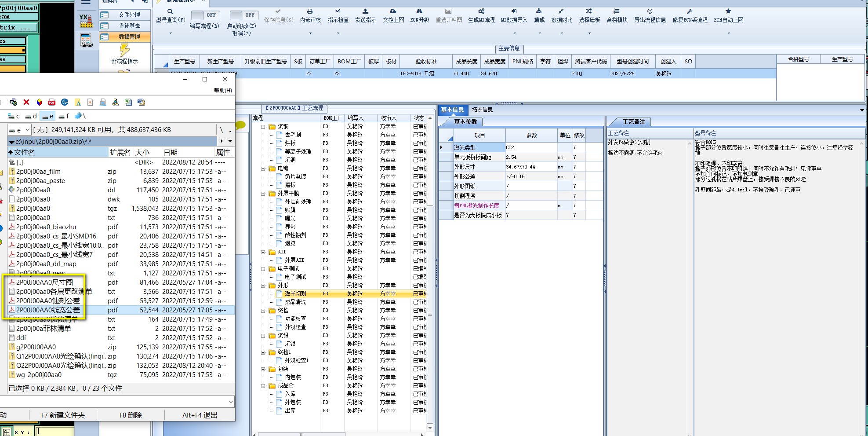
Task: Click the red X delete icon in file manager
Action: [x=26, y=102]
